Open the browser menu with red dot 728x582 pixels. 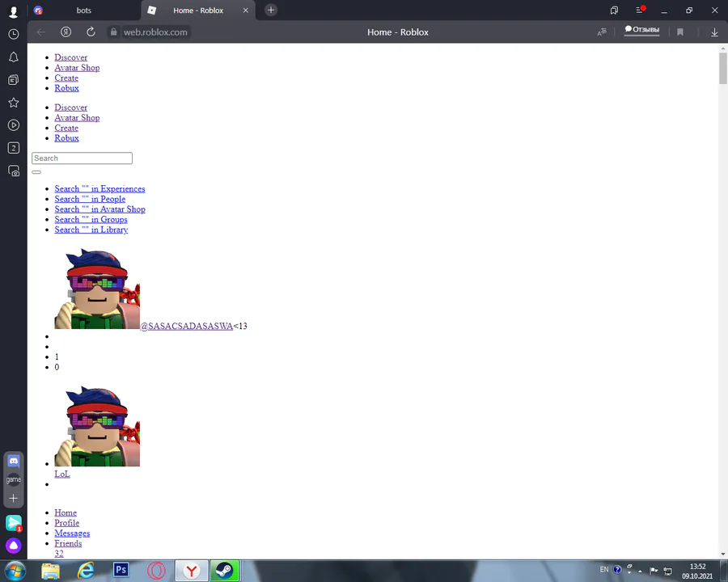point(640,10)
